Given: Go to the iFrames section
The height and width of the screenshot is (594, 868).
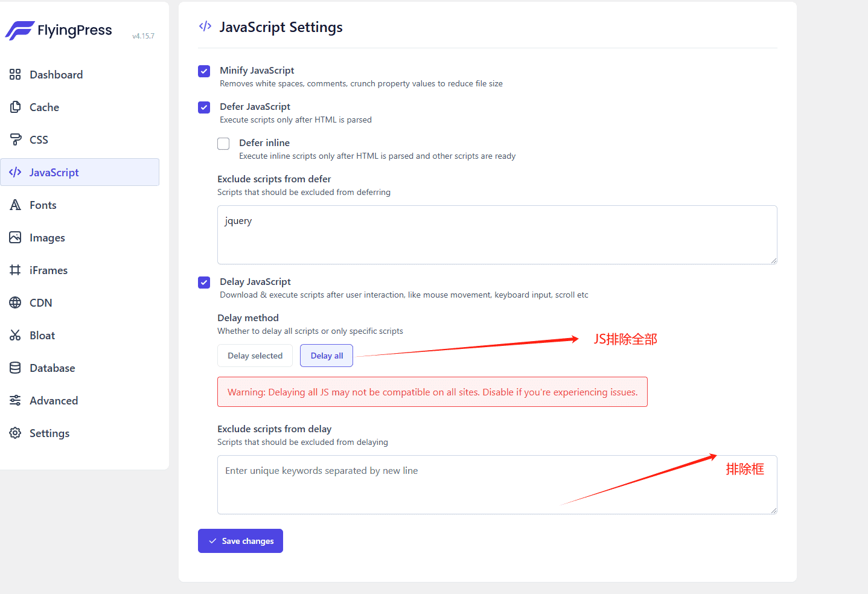Looking at the screenshot, I should coord(48,270).
